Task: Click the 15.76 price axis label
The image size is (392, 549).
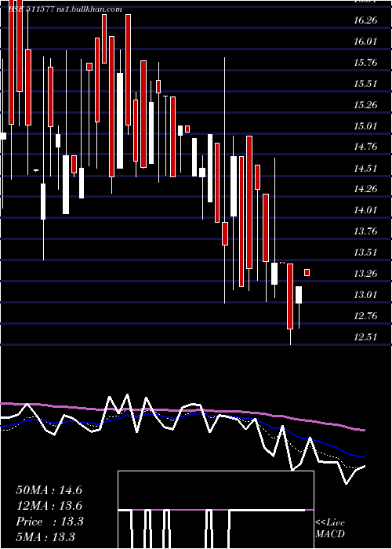Action: pos(365,63)
